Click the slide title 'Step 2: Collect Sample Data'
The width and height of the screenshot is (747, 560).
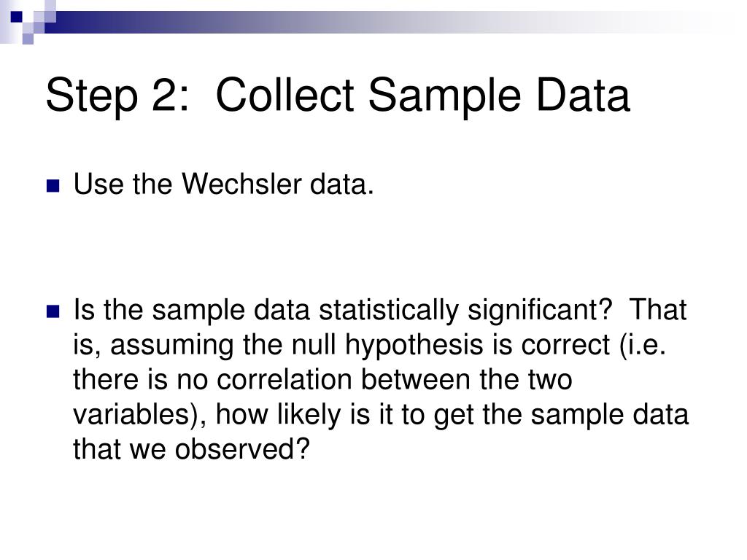coord(338,96)
